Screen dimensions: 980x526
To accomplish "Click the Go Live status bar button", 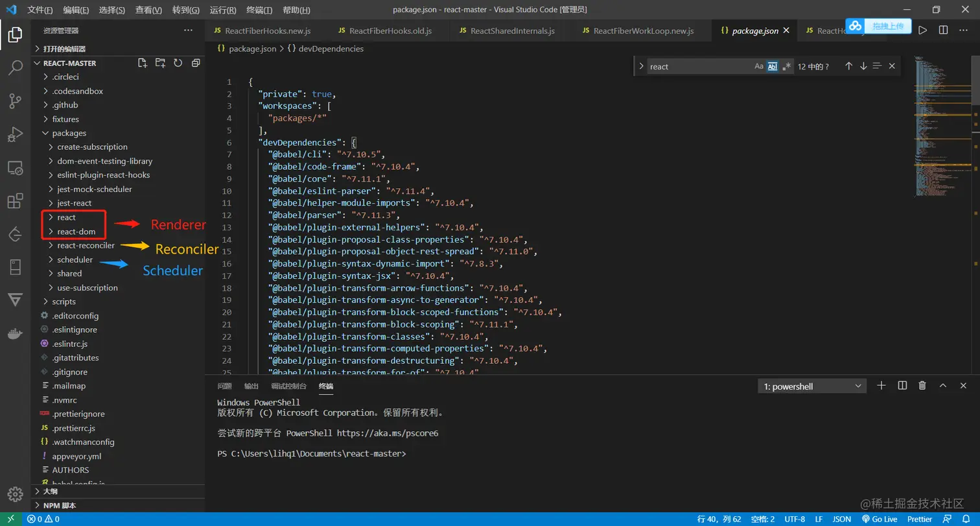I will (x=880, y=519).
